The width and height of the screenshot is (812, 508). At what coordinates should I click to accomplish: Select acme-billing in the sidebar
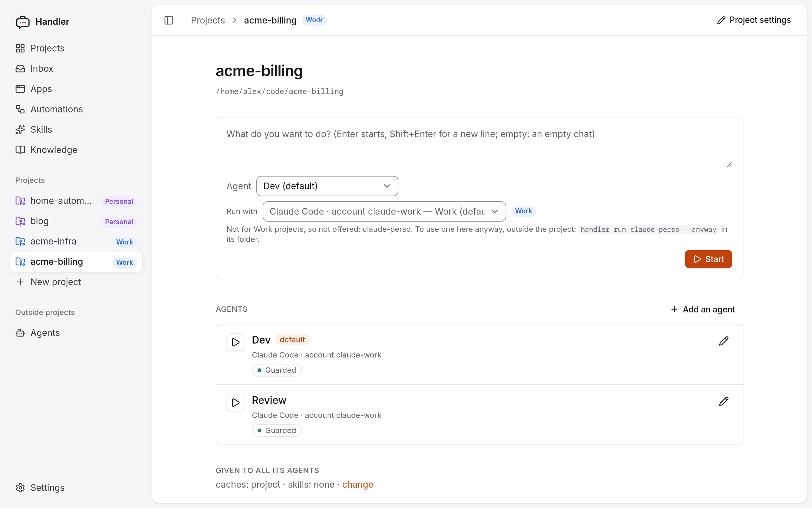[76, 262]
